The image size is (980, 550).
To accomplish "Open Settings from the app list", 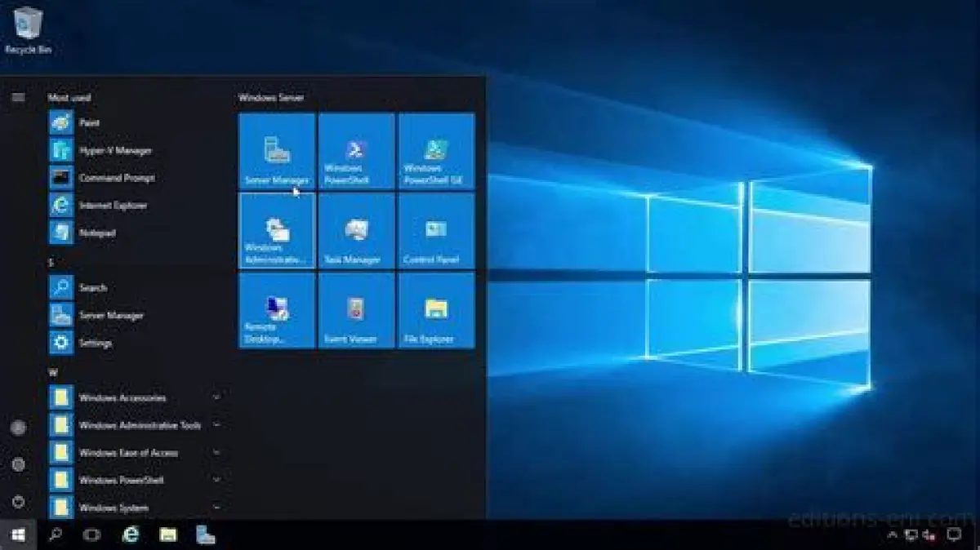I will point(95,343).
